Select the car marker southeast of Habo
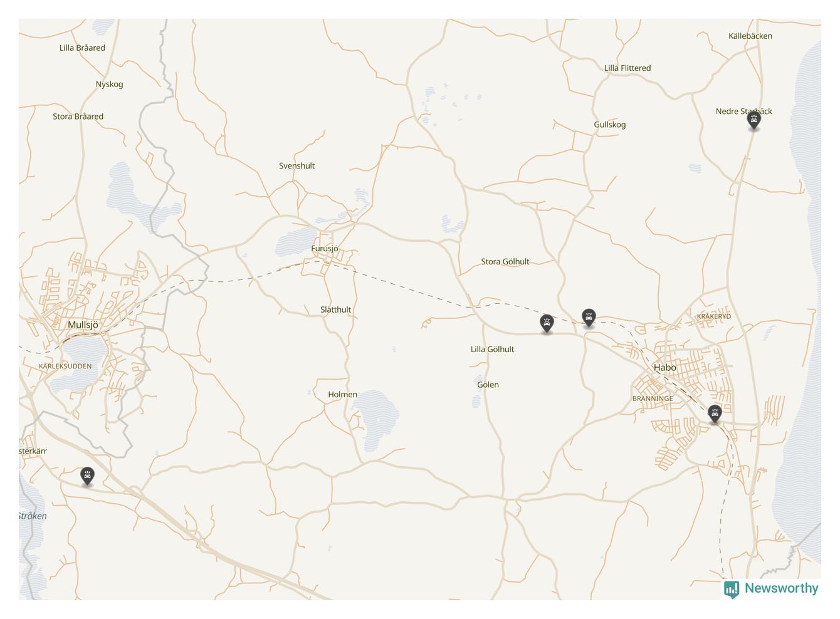Image resolution: width=840 pixels, height=619 pixels. (x=715, y=414)
